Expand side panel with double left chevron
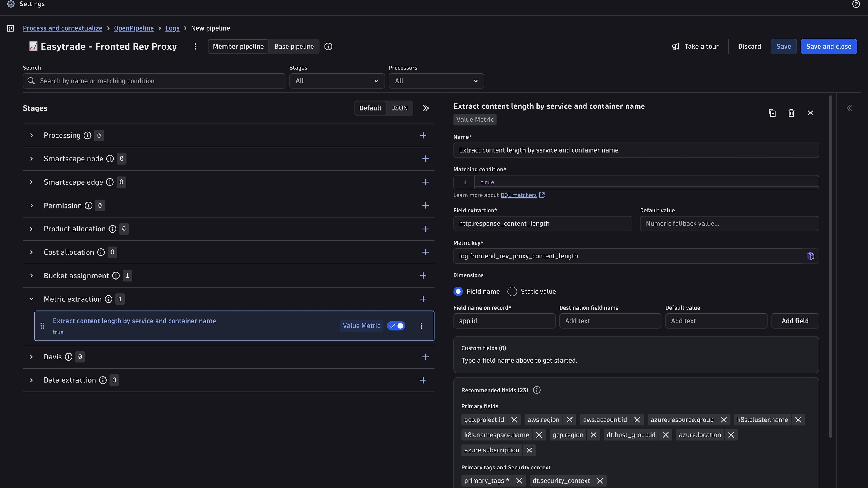The height and width of the screenshot is (488, 868). coord(849,108)
